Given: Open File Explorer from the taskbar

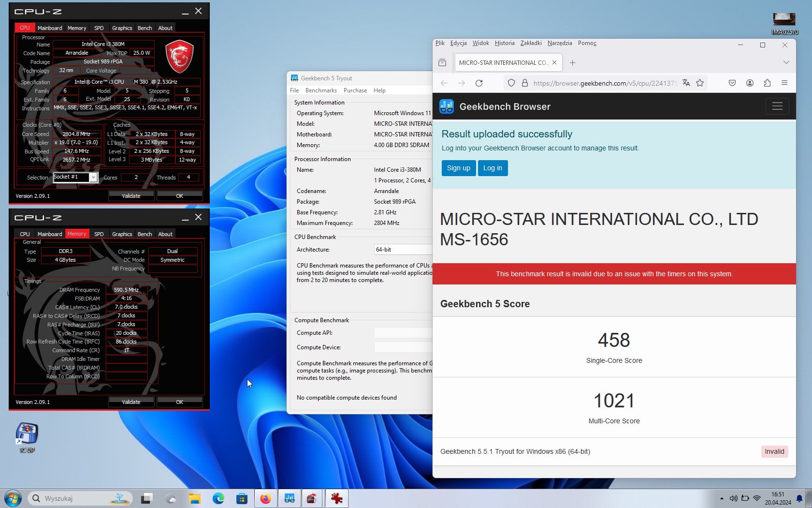Looking at the screenshot, I should pyautogui.click(x=194, y=498).
